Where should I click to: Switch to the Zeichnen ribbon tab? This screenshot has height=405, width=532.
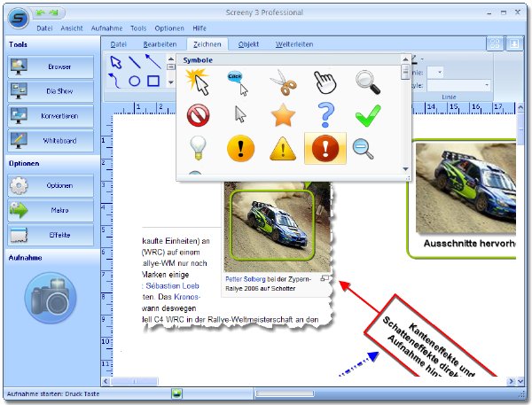click(207, 44)
